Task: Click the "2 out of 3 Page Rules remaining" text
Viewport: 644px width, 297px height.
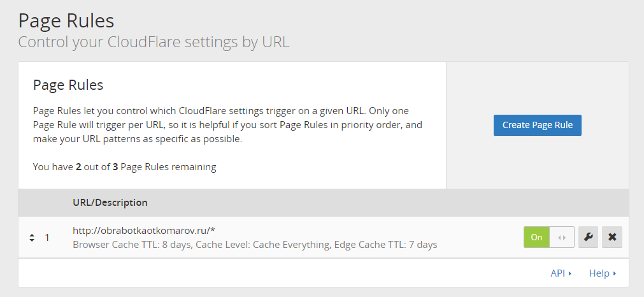Action: (x=125, y=167)
